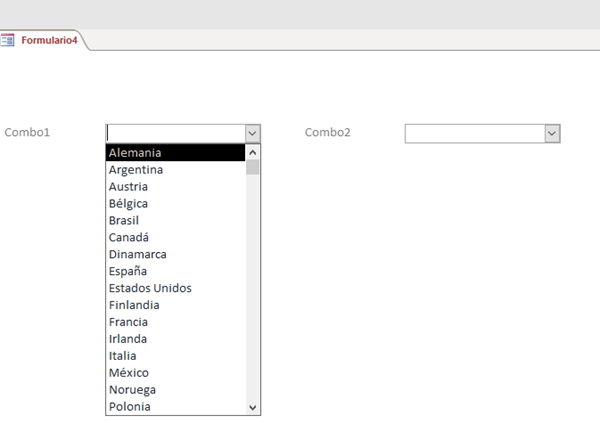Click the list scrollbar down arrow
The width and height of the screenshot is (600, 448).
tap(253, 407)
